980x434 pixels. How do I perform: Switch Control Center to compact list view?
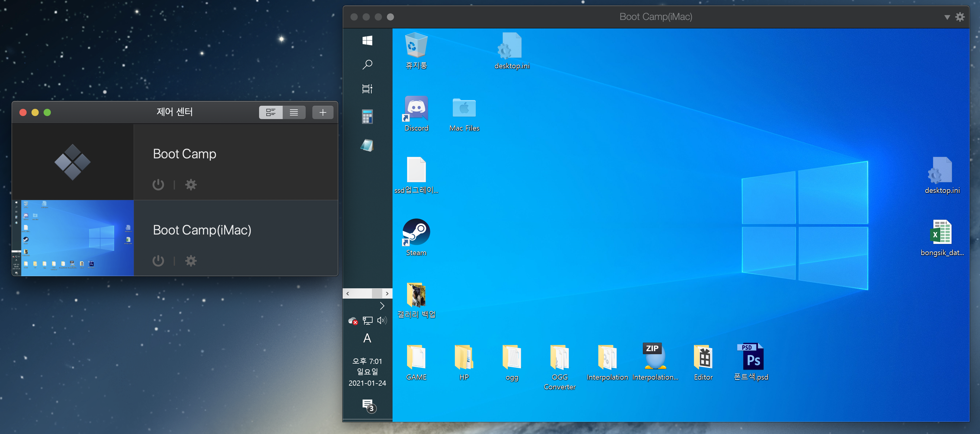(294, 112)
